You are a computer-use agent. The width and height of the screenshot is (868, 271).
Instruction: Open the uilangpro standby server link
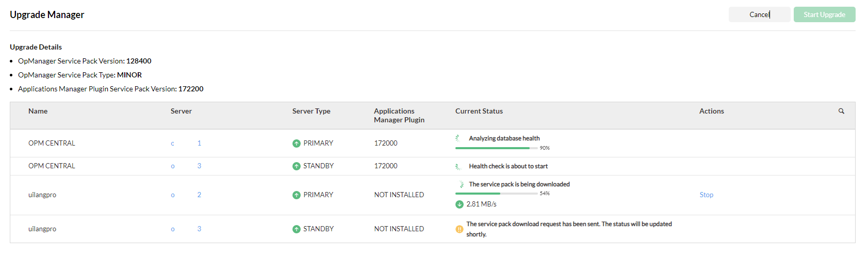point(186,229)
